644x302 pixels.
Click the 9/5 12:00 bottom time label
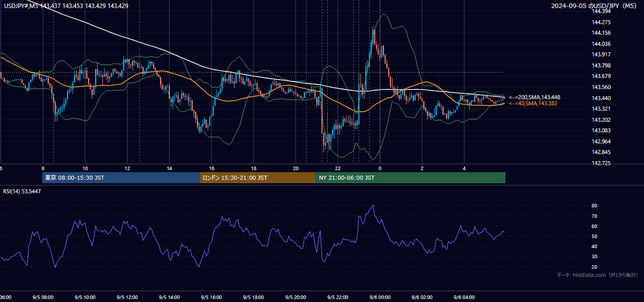click(127, 297)
